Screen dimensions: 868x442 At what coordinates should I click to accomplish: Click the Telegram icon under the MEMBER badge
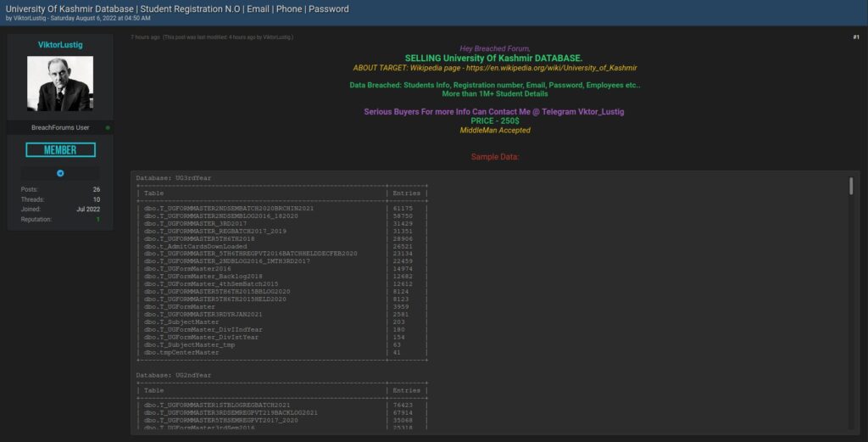(x=60, y=173)
